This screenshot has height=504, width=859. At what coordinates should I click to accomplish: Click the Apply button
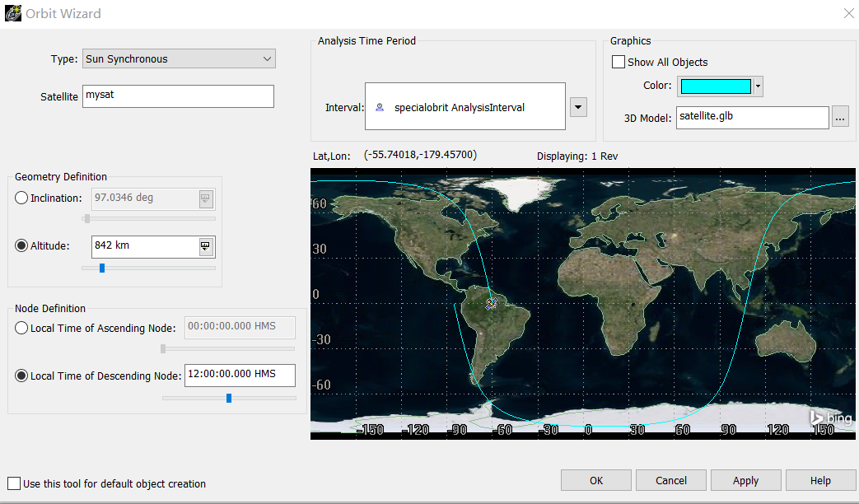(x=745, y=480)
